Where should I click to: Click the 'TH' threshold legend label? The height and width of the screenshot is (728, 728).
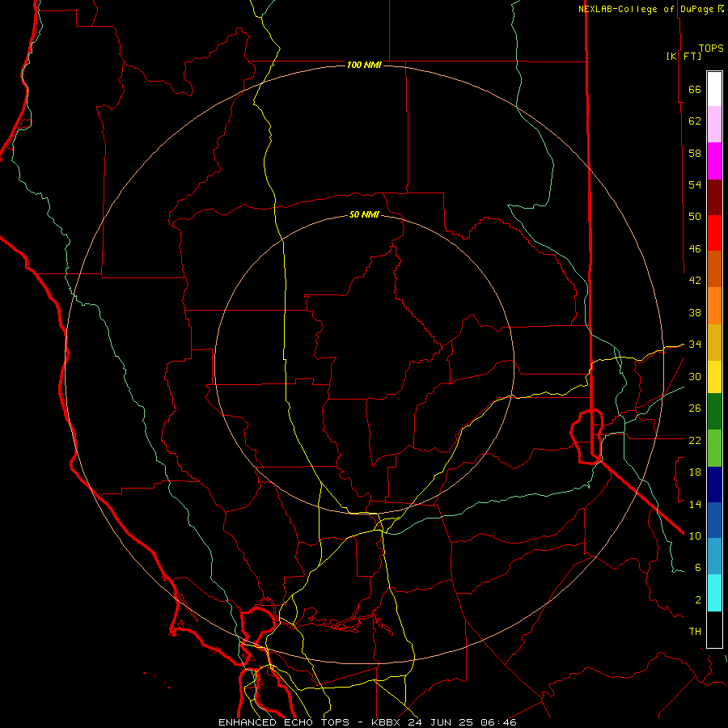click(x=695, y=632)
